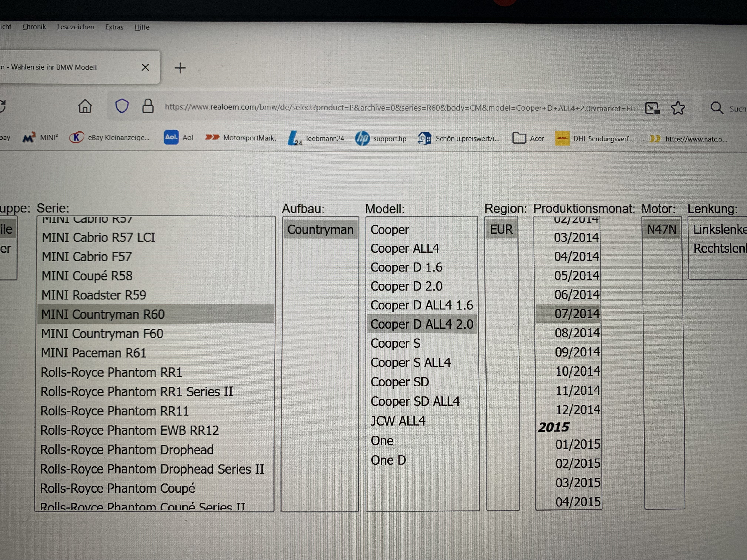Select MINI Countryman F60 in the Serie list
Screen dimensions: 747x560
[102, 334]
